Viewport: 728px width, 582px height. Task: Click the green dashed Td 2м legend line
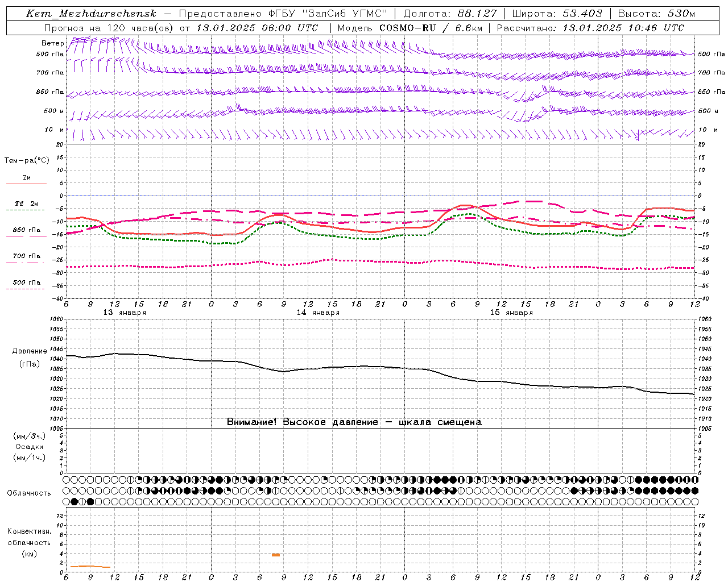25,210
